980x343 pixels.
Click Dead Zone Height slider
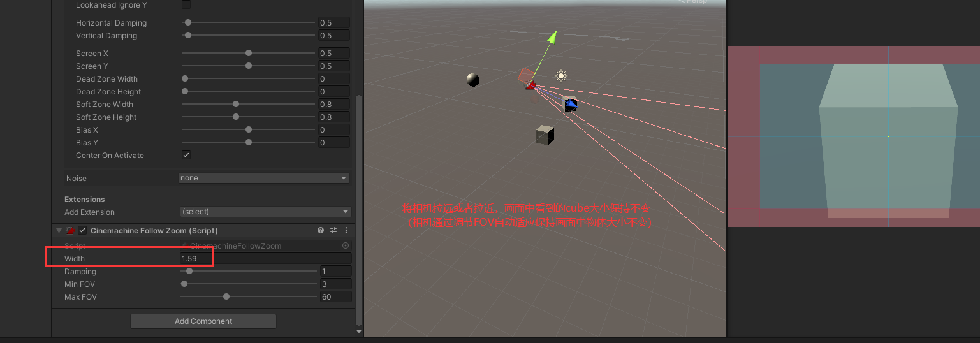coord(249,91)
